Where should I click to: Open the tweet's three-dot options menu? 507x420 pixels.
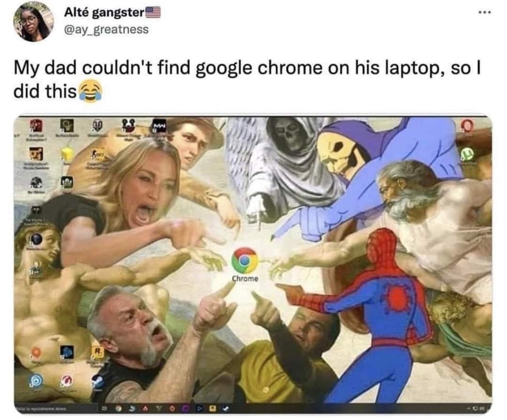pyautogui.click(x=485, y=12)
